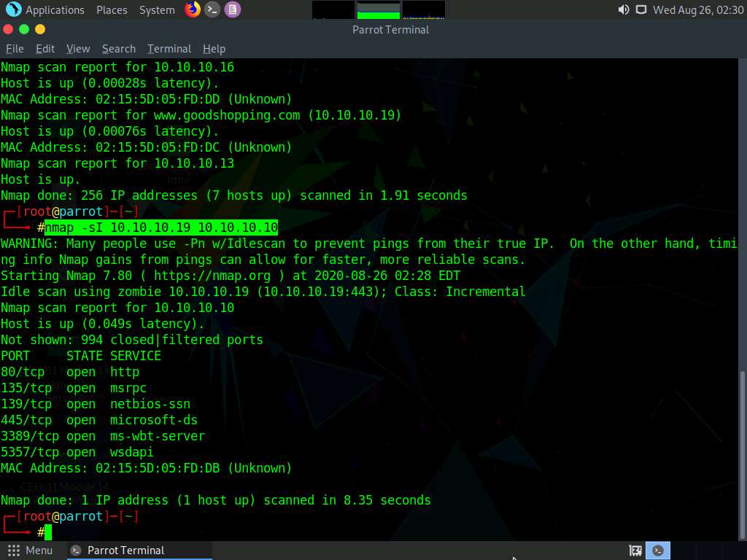The height and width of the screenshot is (560, 747).
Task: Select Parrot Terminal in the taskbar
Action: click(138, 551)
